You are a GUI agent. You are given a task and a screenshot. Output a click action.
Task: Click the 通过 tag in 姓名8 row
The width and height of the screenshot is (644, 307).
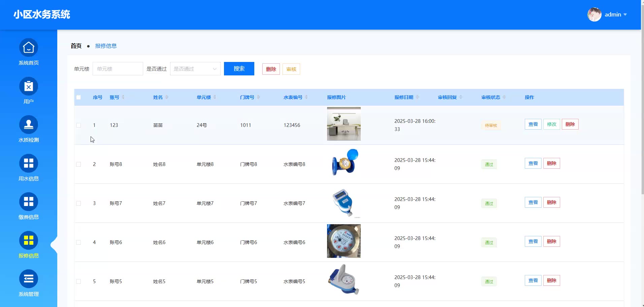click(489, 165)
